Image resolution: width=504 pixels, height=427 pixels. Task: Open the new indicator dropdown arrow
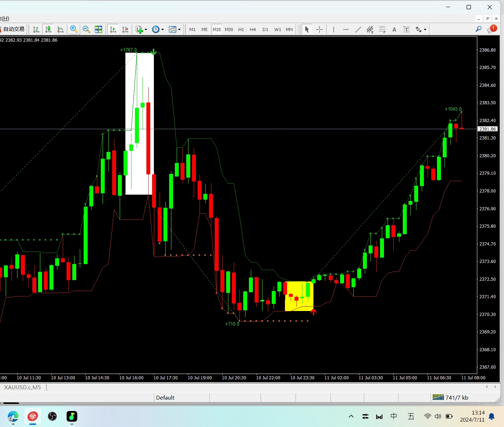tap(146, 30)
